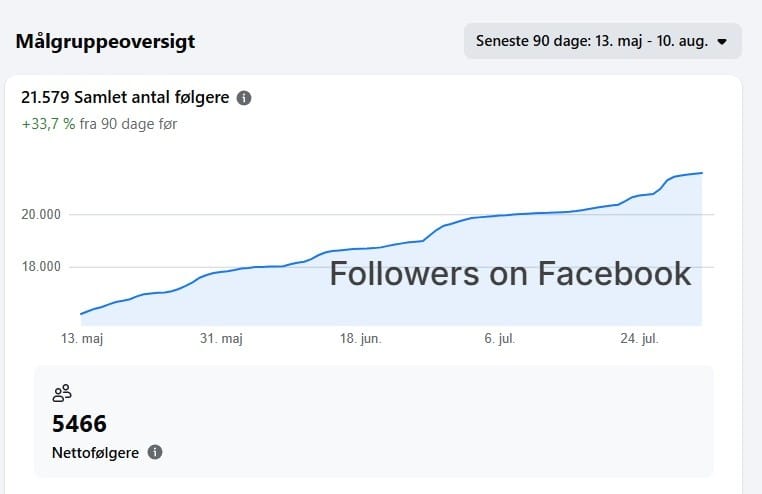The height and width of the screenshot is (494, 762).
Task: Click the chart line's end point at top right
Action: pos(702,173)
